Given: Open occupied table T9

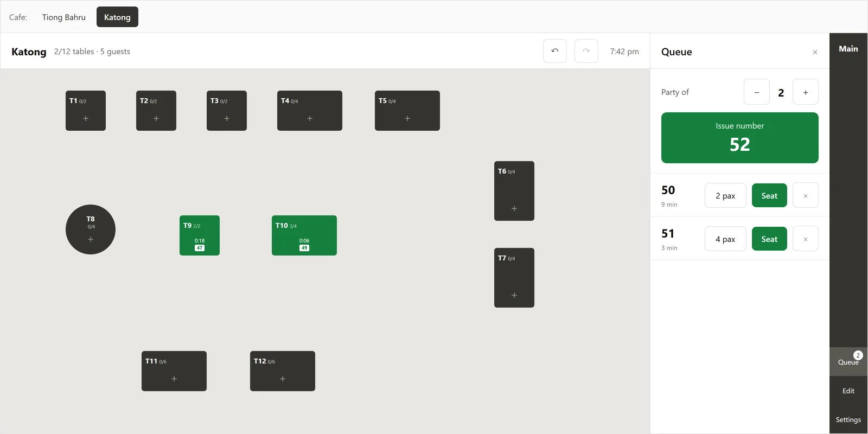Looking at the screenshot, I should (200, 235).
